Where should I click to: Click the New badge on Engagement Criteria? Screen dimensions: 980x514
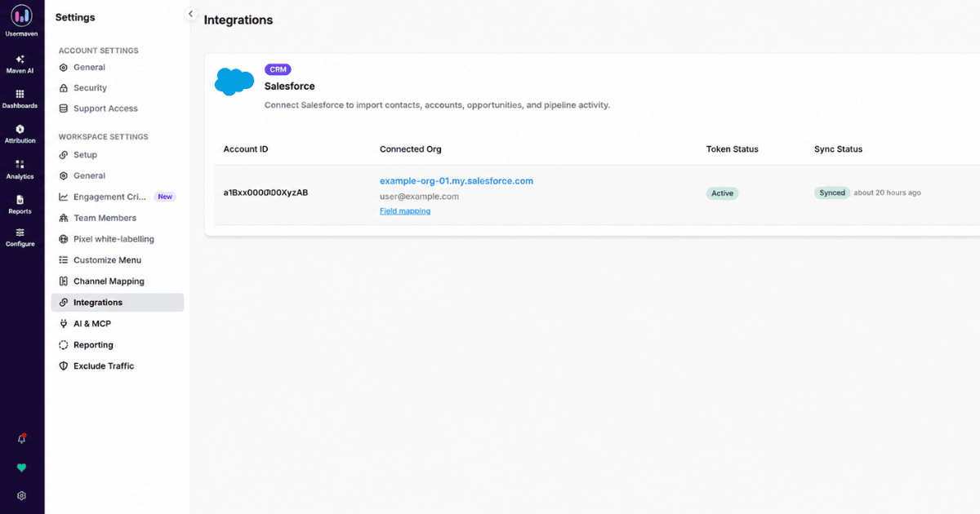pos(165,197)
